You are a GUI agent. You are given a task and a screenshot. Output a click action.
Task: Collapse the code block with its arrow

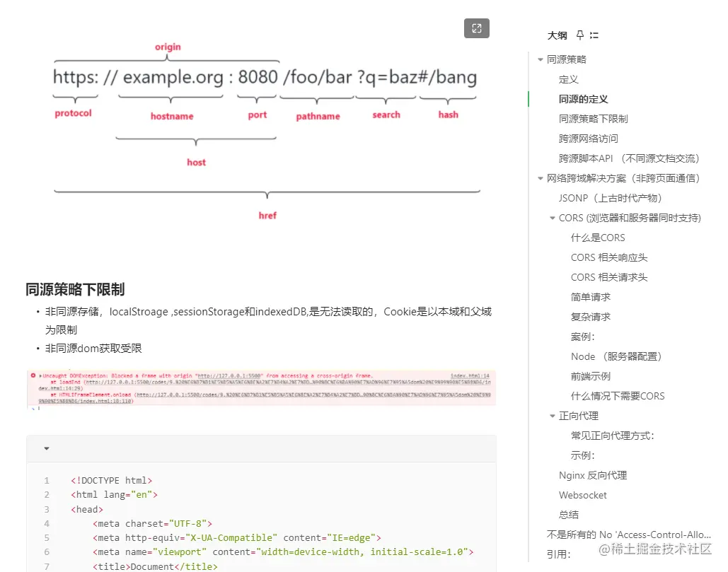[47, 448]
